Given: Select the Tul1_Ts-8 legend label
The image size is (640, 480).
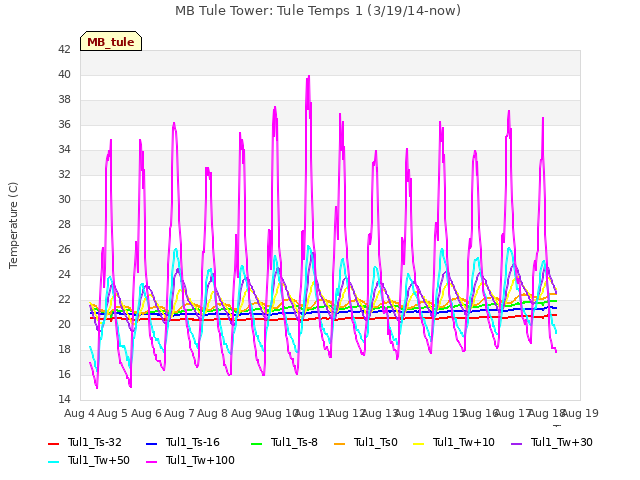Looking at the screenshot, I should [294, 442].
